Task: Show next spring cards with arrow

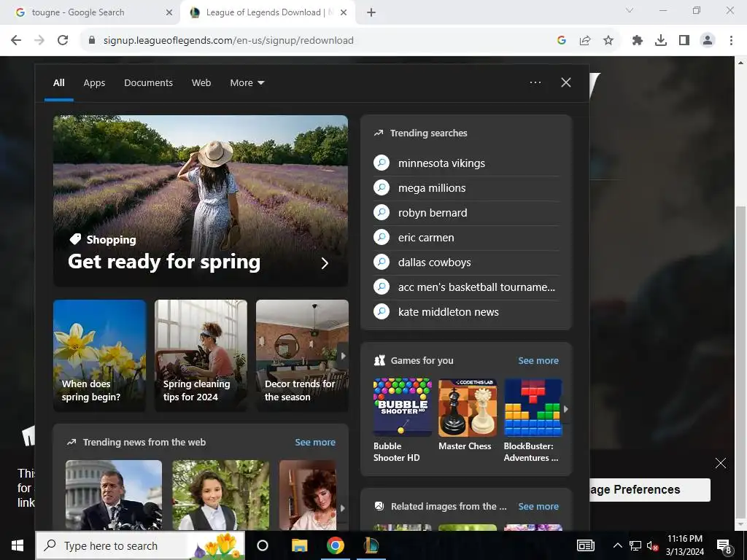Action: tap(343, 356)
